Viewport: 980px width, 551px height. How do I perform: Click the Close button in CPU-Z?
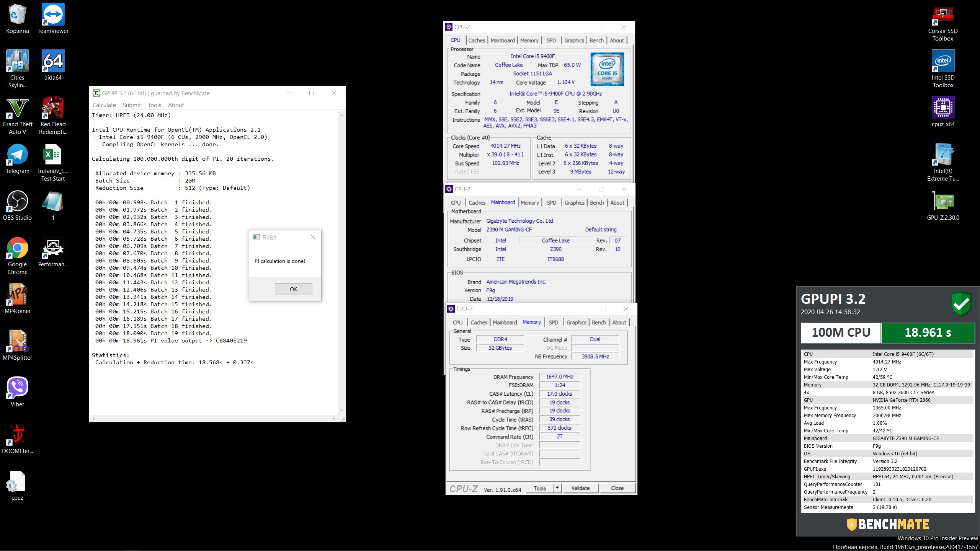[x=617, y=488]
